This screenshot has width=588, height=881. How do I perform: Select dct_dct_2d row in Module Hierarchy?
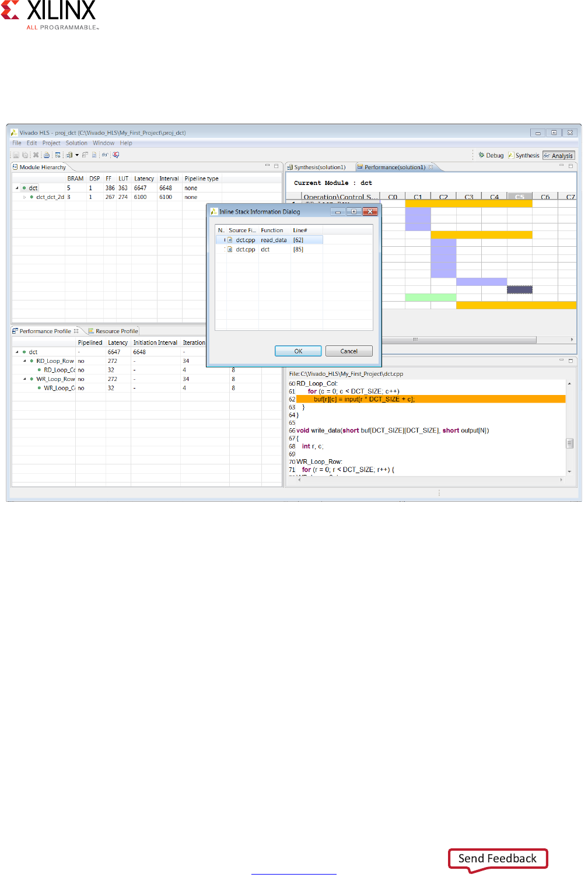point(117,197)
